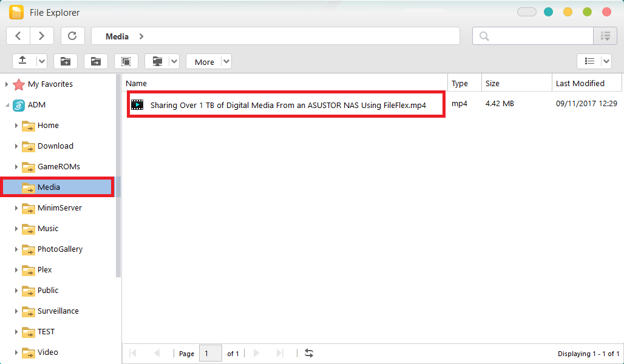Screen dimensions: 624x364
Task: Sort files by Size column header
Action: [492, 83]
